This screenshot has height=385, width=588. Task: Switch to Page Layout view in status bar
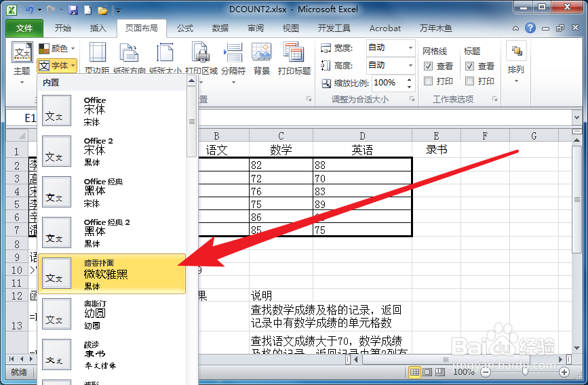pos(427,372)
